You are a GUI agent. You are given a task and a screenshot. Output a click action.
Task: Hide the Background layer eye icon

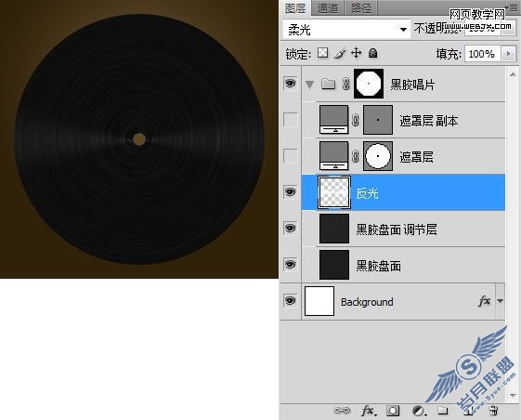(290, 301)
